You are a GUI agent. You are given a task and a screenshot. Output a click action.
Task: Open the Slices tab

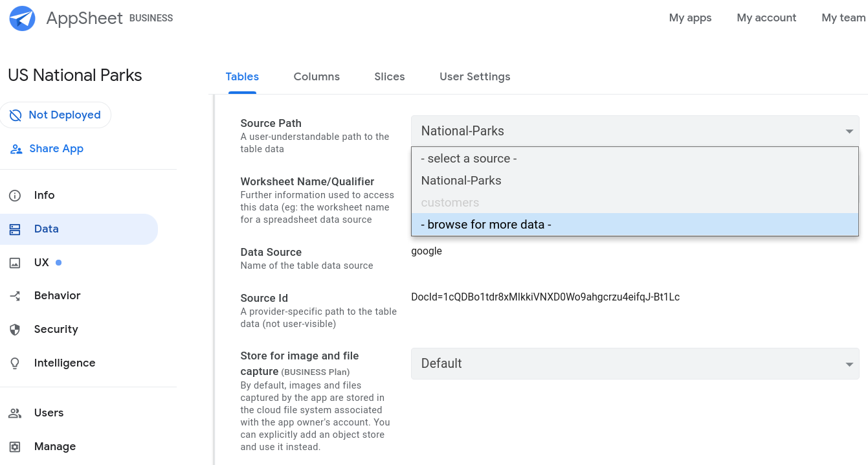(389, 76)
